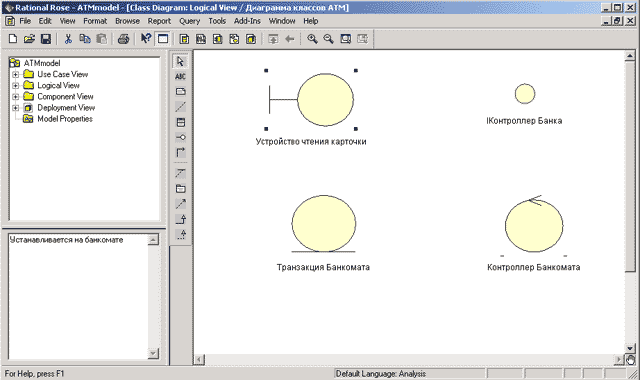Image resolution: width=640 pixels, height=380 pixels.
Task: Click diagram horizontal scrollbar left arrow
Action: (199, 360)
